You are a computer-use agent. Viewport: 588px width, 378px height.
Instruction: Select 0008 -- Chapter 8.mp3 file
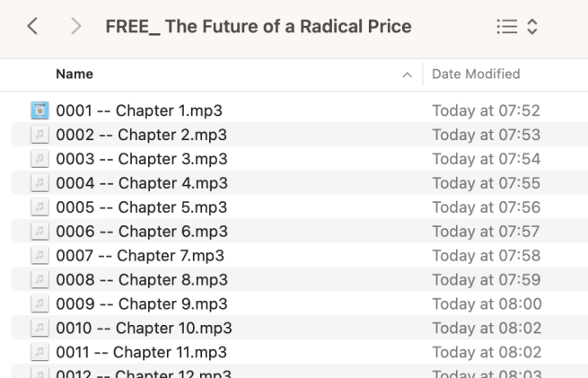(x=299, y=280)
